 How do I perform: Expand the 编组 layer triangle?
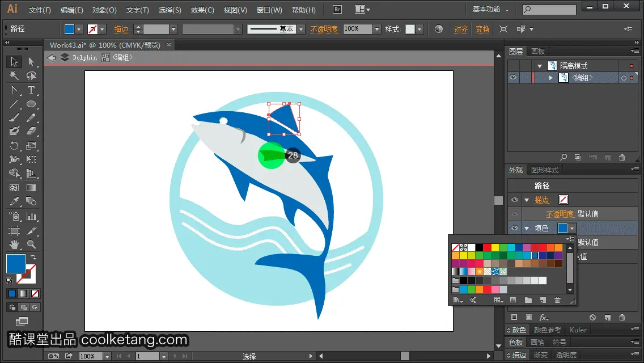coord(551,78)
